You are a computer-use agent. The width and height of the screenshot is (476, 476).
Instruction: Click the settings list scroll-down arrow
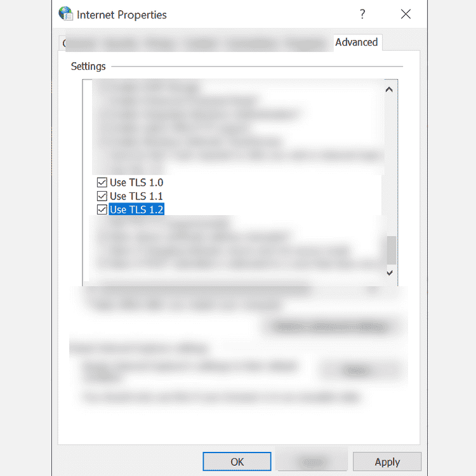coord(390,273)
